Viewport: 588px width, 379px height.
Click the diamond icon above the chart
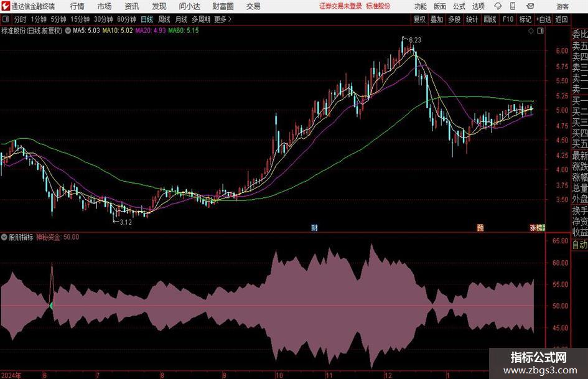531,31
